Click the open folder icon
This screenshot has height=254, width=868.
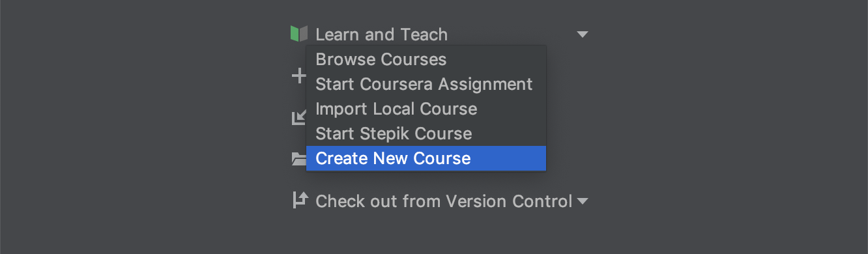(298, 159)
